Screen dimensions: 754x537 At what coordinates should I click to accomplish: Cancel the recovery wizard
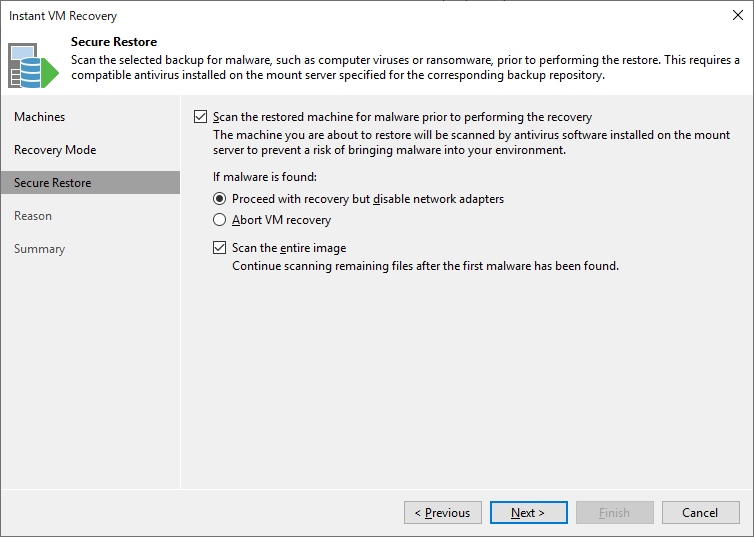coord(701,512)
